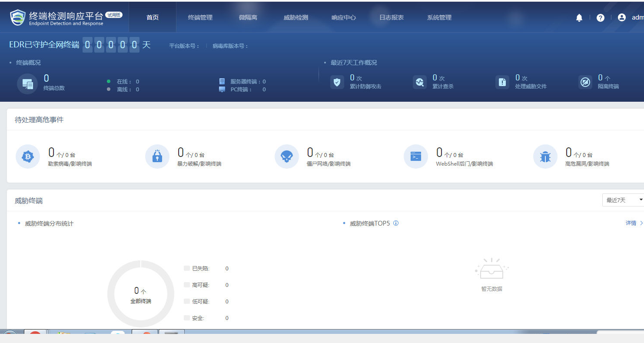
Task: Click the 暴力破解 padlock icon
Action: tap(157, 157)
